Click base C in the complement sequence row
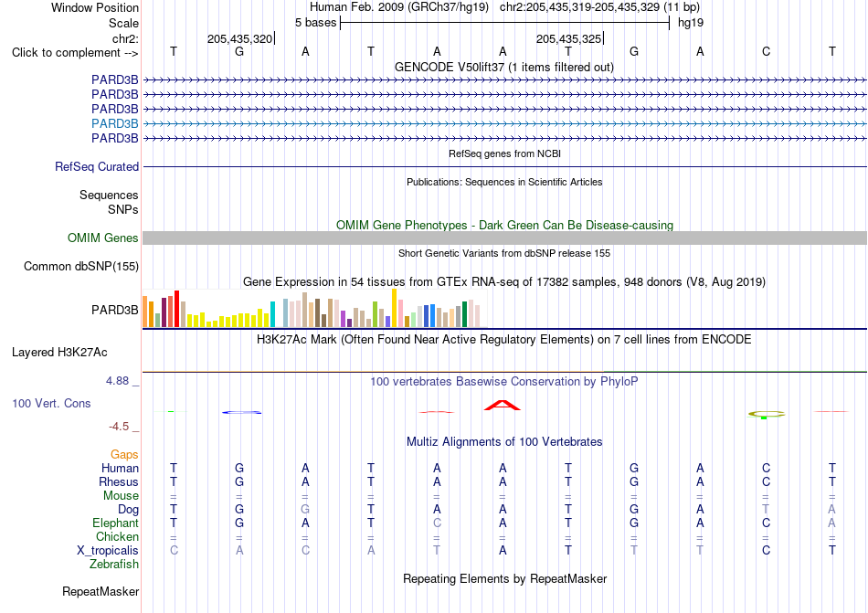868x613 pixels. click(767, 51)
